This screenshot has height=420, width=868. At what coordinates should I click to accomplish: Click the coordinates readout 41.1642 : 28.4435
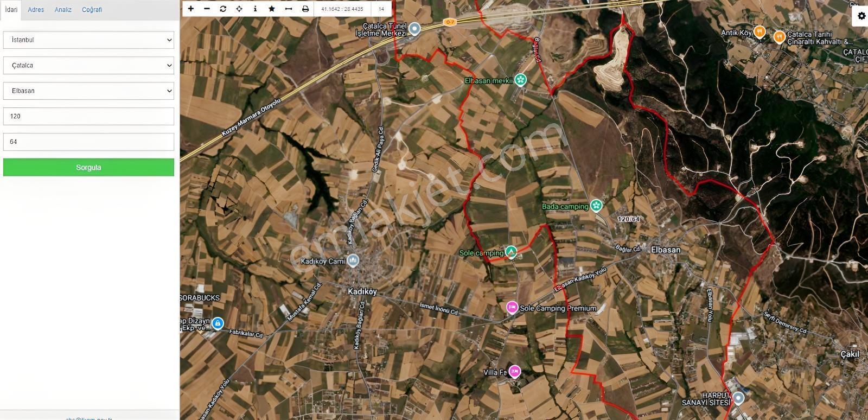342,9
